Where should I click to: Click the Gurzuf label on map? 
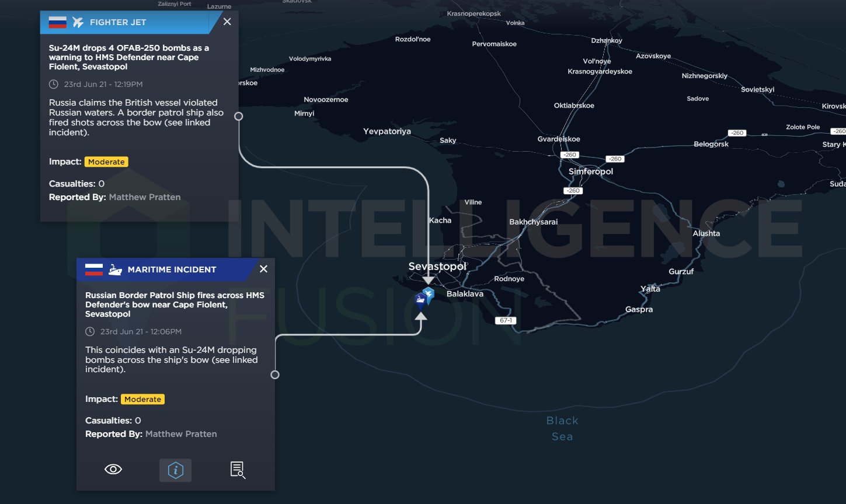(x=681, y=271)
